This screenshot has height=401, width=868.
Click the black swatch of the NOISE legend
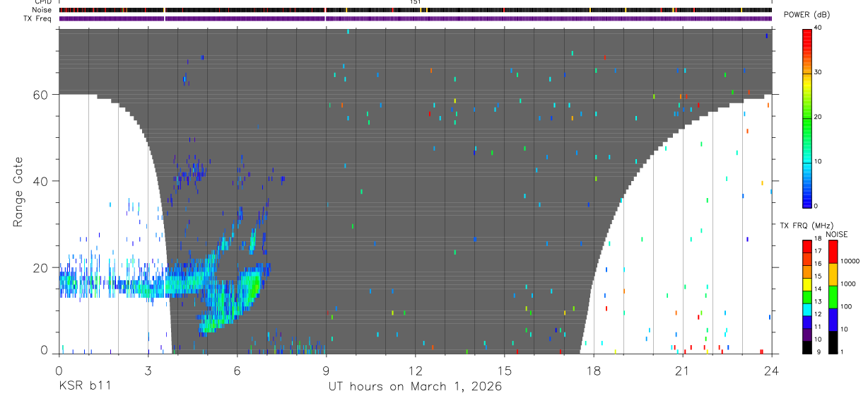pos(833,342)
